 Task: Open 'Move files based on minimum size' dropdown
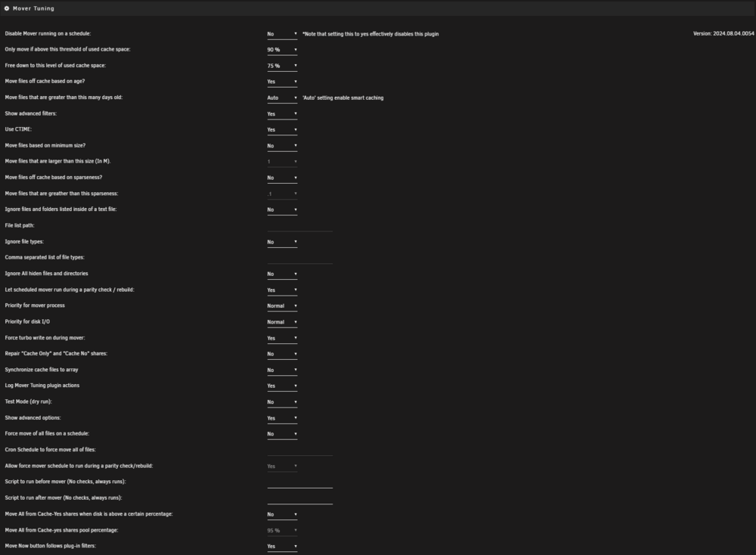click(x=282, y=146)
